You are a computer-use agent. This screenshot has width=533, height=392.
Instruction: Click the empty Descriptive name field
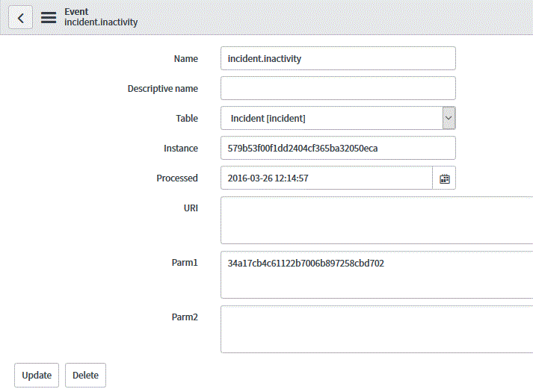click(338, 88)
